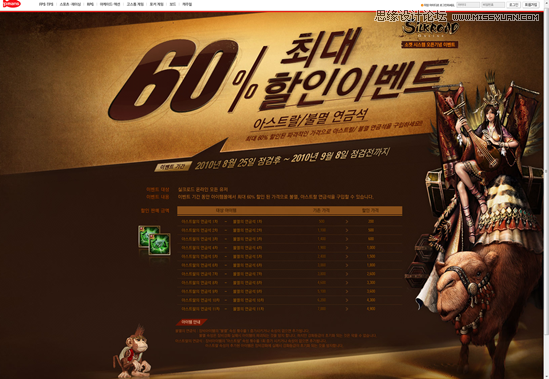Click the arrow in the 1차 price row
This screenshot has width=549, height=379.
[x=347, y=221]
